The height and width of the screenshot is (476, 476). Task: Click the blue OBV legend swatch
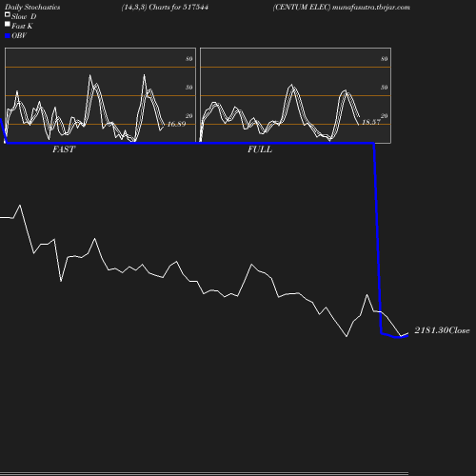pyautogui.click(x=8, y=36)
